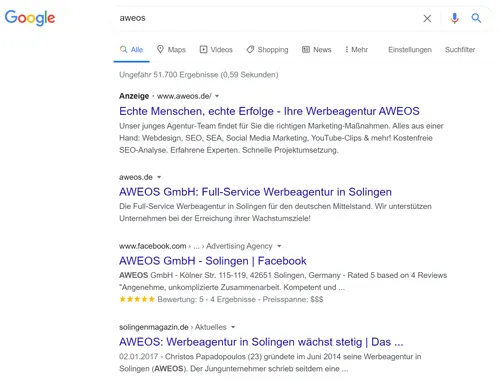Open AWEOS: Werbeagentur in Solingen wächst stetig
Image resolution: width=500 pixels, height=382 pixels.
[261, 342]
